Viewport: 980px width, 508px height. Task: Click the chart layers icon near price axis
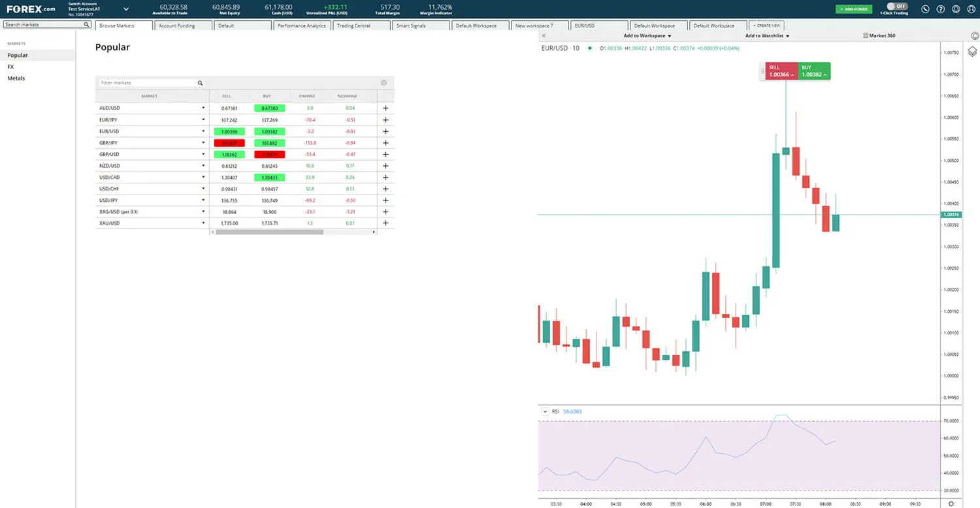972,52
